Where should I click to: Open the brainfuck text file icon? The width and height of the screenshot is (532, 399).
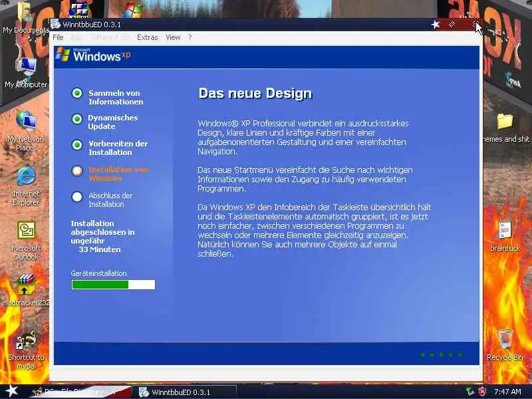point(505,236)
